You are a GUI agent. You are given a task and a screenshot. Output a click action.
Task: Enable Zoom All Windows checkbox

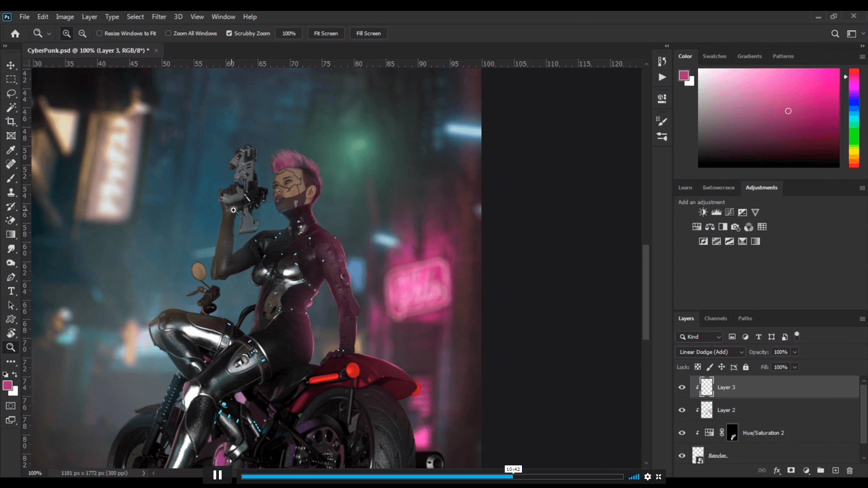pyautogui.click(x=168, y=33)
